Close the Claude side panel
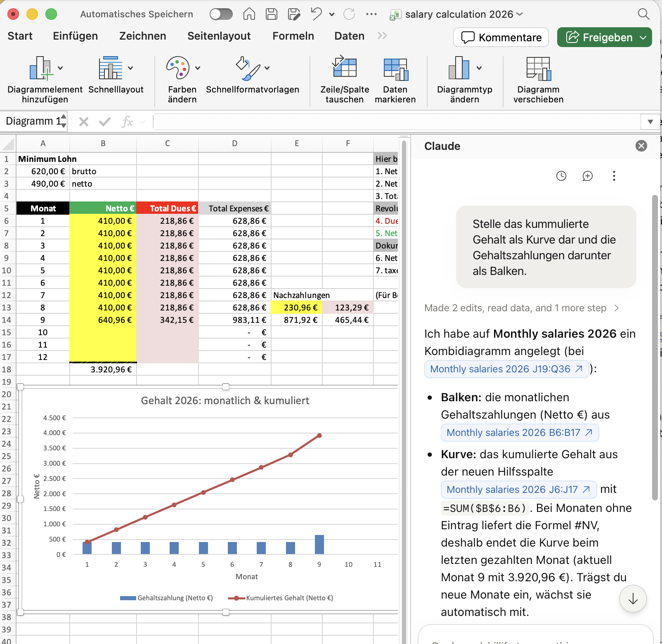The height and width of the screenshot is (644, 662). click(x=641, y=146)
